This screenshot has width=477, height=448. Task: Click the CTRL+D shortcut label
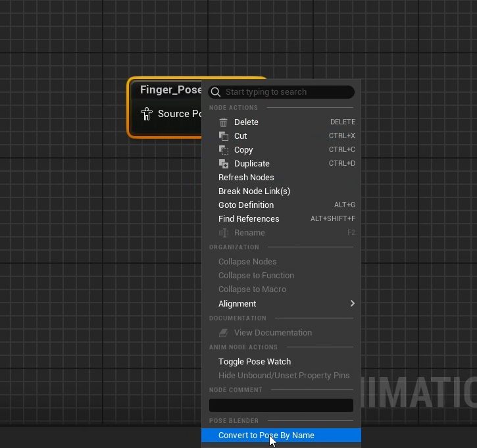[342, 163]
